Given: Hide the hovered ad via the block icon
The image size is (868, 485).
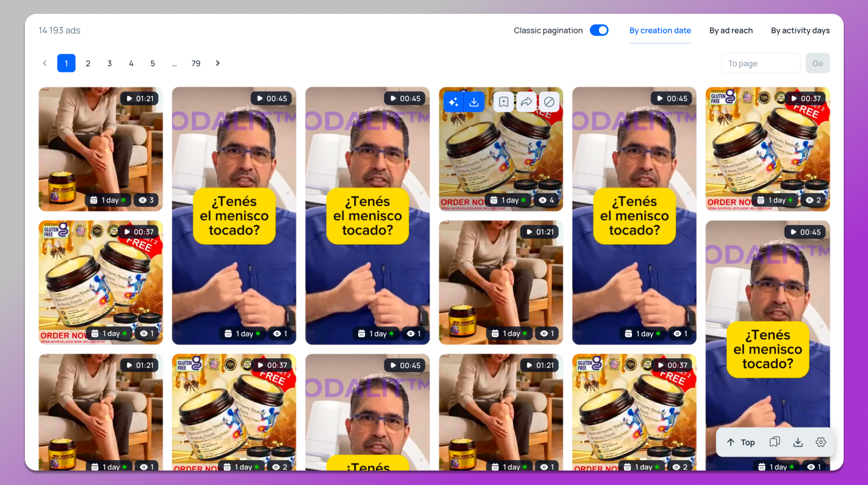Looking at the screenshot, I should tap(549, 102).
